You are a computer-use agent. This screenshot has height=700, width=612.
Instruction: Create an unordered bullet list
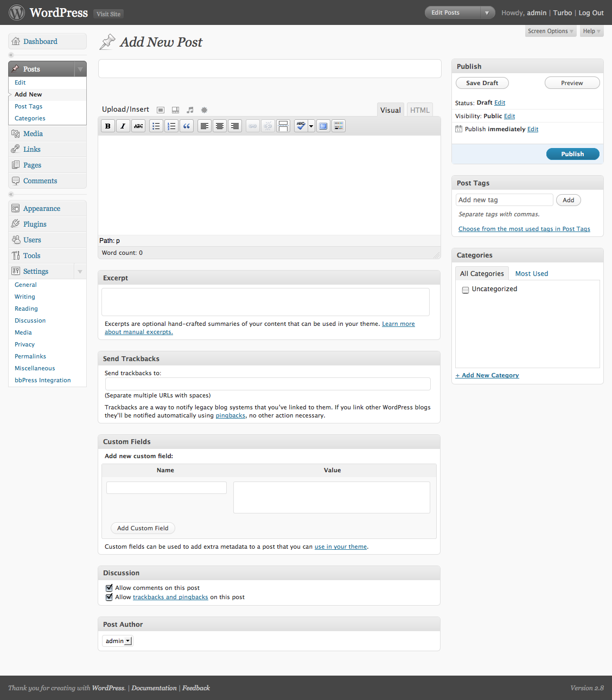pos(156,126)
